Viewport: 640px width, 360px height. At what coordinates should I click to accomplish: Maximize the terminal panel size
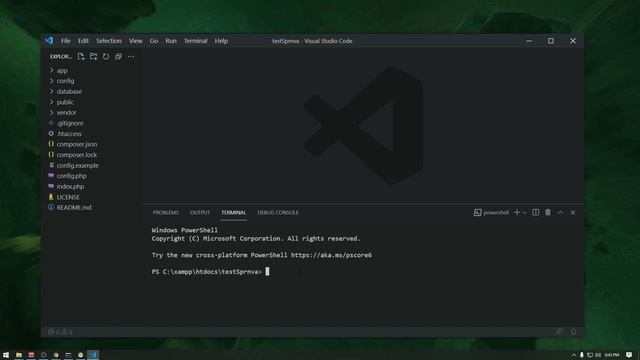(x=560, y=212)
